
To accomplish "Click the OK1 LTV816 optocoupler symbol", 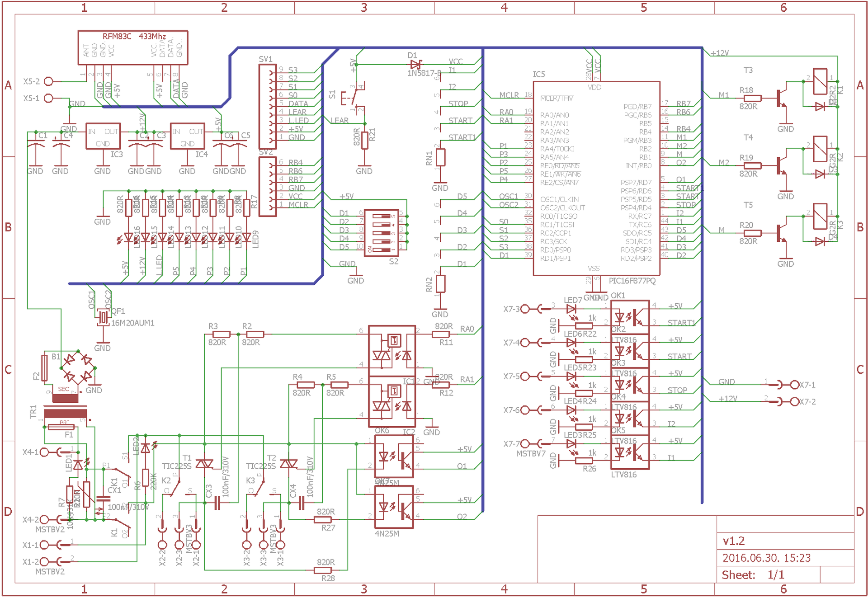I will (630, 317).
